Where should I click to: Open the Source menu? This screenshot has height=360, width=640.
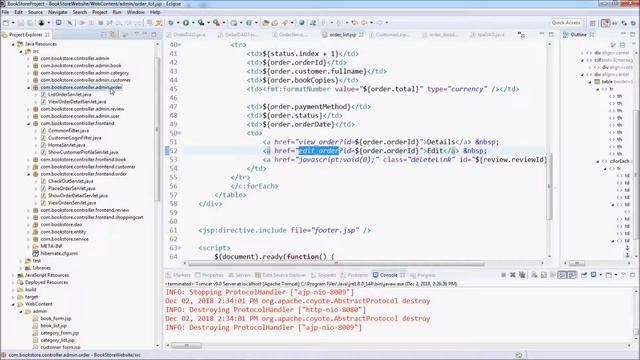pos(35,12)
